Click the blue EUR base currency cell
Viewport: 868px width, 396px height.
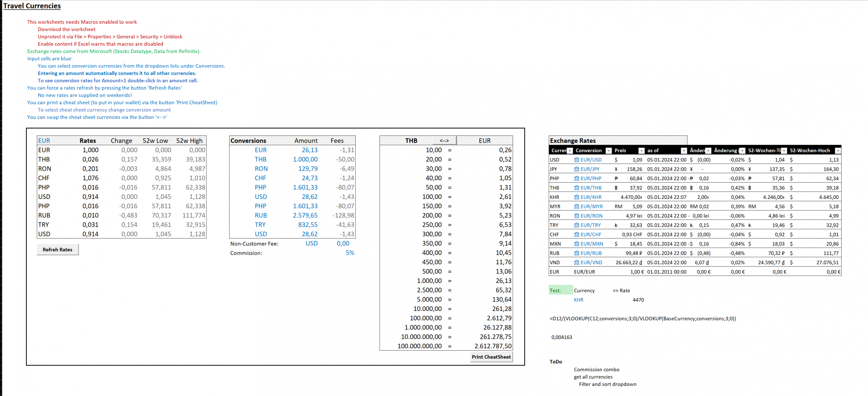[x=44, y=141]
